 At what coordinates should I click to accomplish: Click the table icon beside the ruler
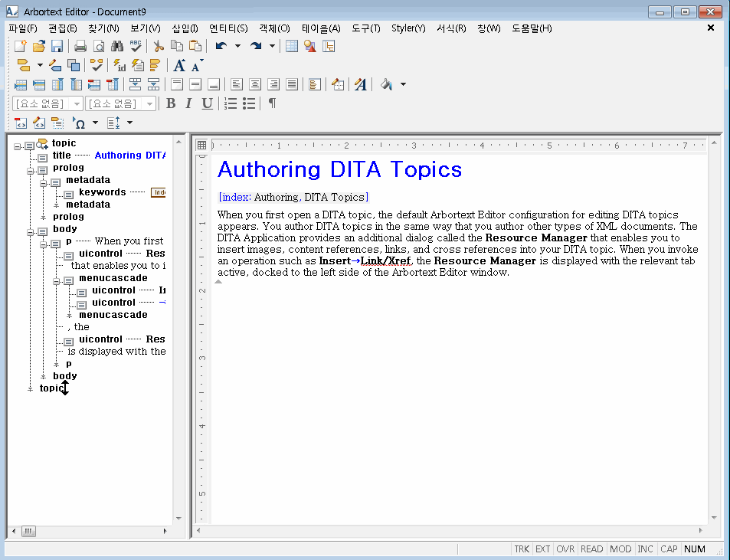201,146
